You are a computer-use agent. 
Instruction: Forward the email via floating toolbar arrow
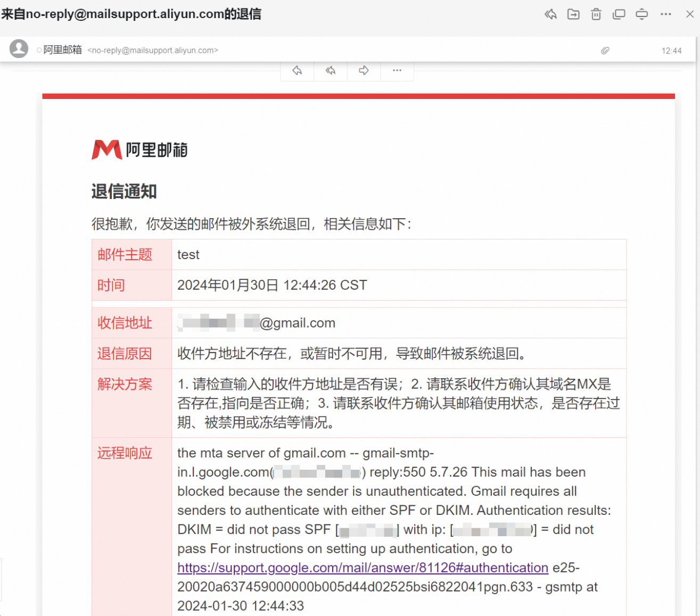[364, 70]
